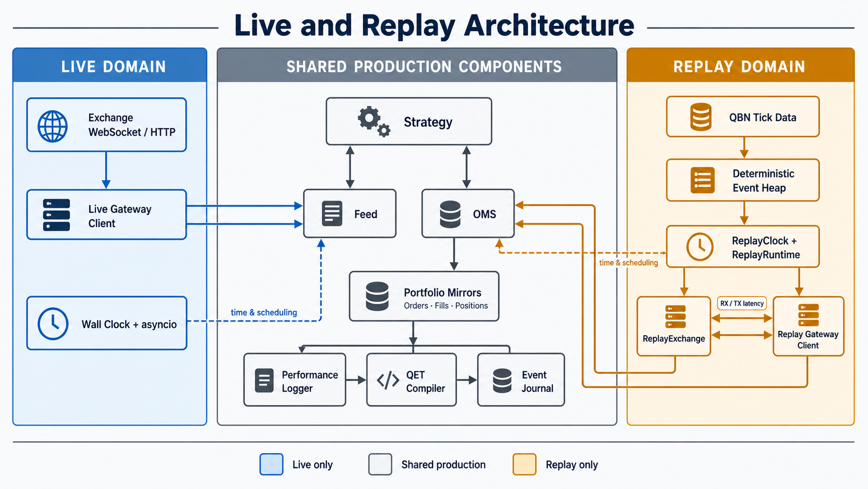Image resolution: width=868 pixels, height=489 pixels.
Task: Click the clock icon next to Wall Clock + asyncio
Action: (x=53, y=324)
